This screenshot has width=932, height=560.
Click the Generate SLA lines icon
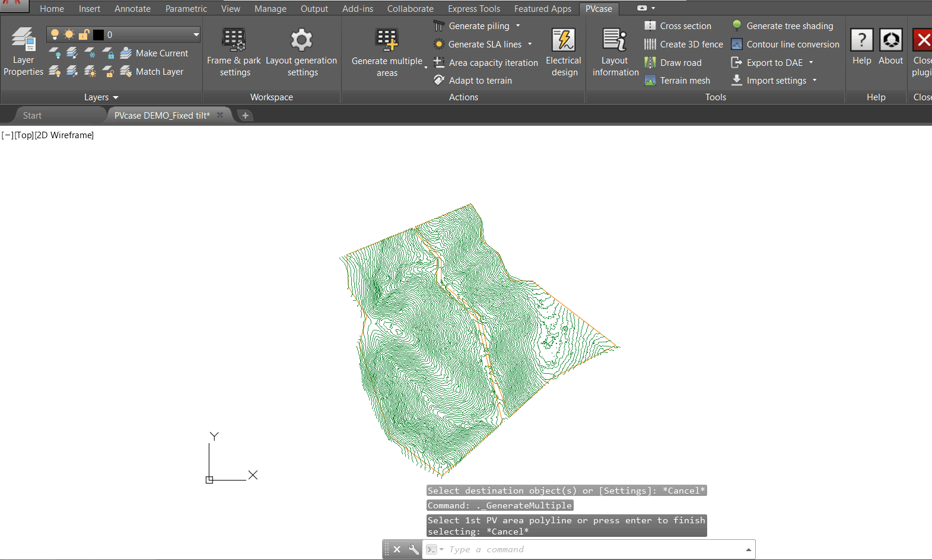pos(439,44)
